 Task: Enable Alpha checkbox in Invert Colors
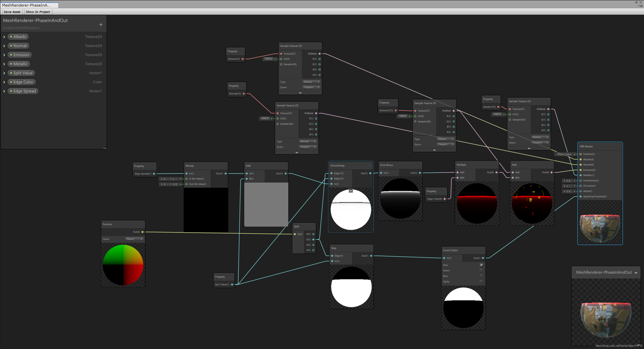tap(481, 281)
